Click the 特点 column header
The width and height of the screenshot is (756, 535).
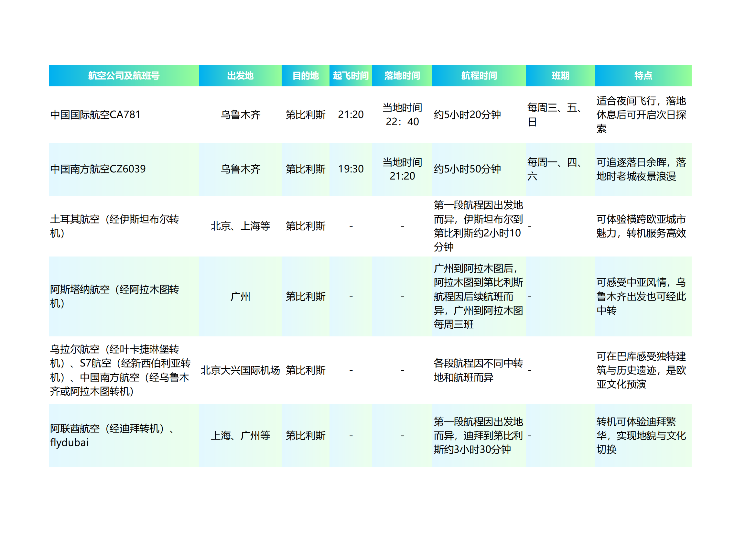click(x=643, y=76)
